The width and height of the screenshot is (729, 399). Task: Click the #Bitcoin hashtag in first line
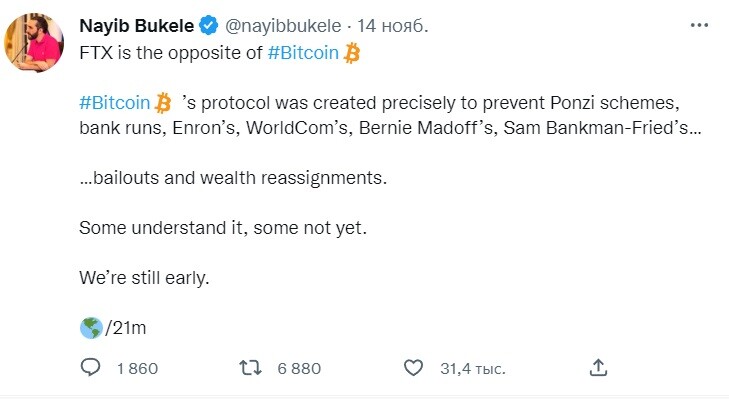click(x=303, y=53)
